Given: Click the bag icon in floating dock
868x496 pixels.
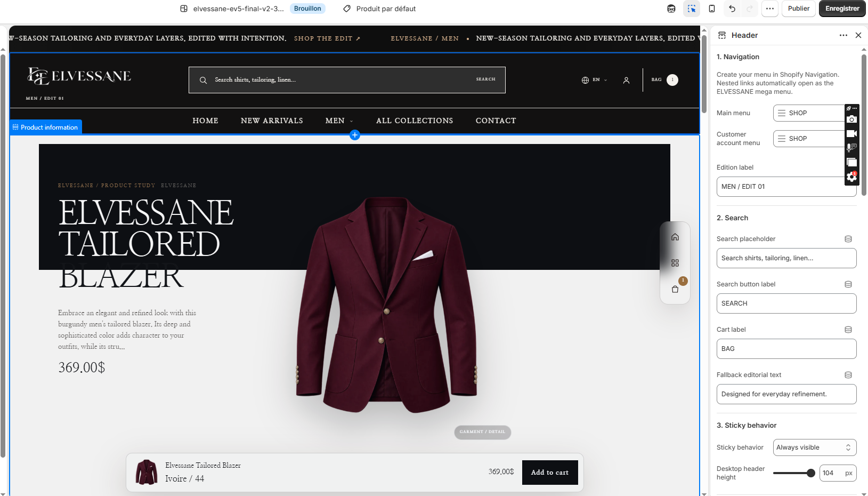Looking at the screenshot, I should coord(675,289).
